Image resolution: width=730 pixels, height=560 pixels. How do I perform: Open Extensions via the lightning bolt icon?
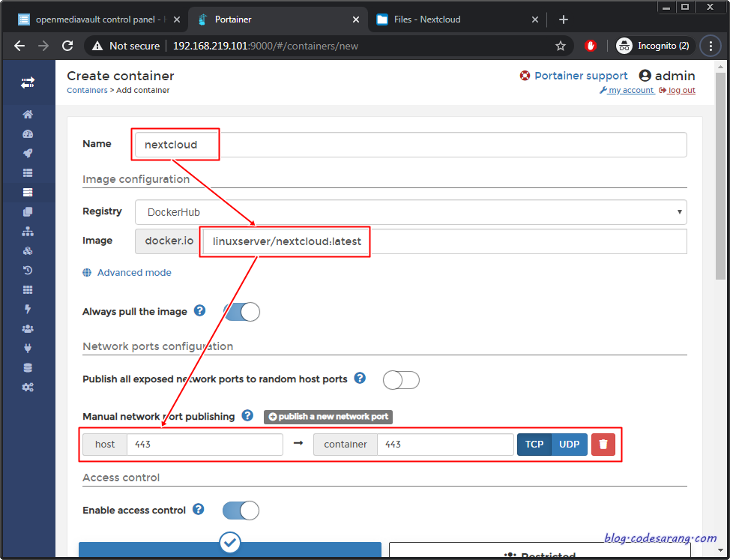coord(28,309)
